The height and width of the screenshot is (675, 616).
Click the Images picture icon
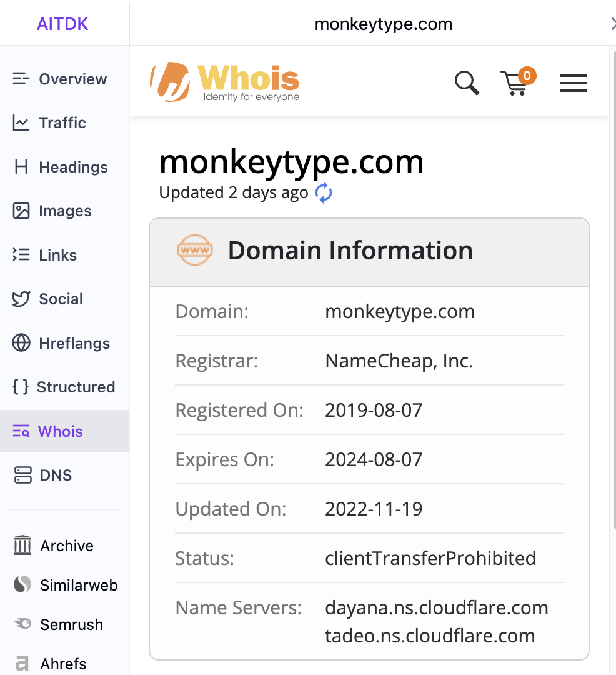[21, 211]
